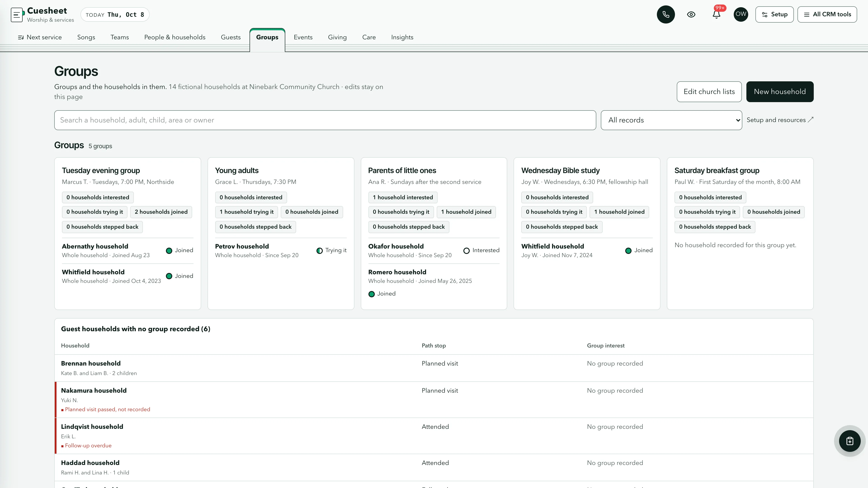Viewport: 868px width, 488px height.
Task: Select the Events tab
Action: click(x=303, y=37)
